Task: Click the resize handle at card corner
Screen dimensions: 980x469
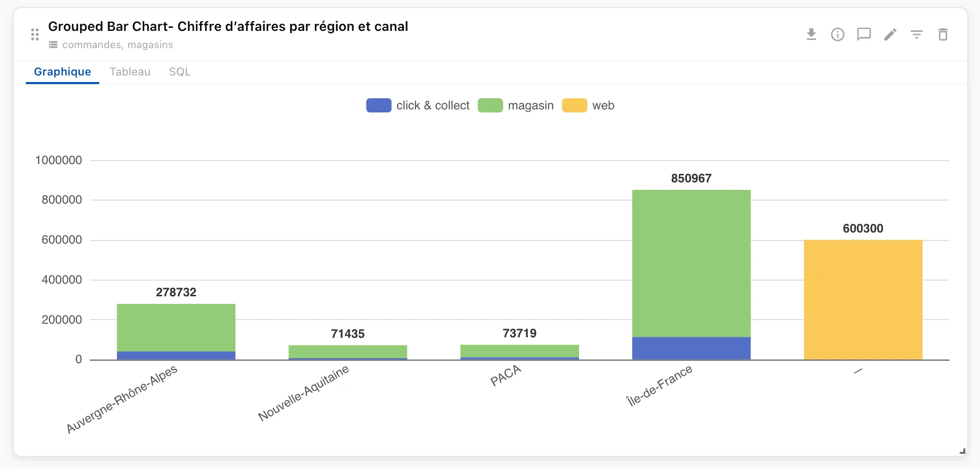Action: pos(962,451)
